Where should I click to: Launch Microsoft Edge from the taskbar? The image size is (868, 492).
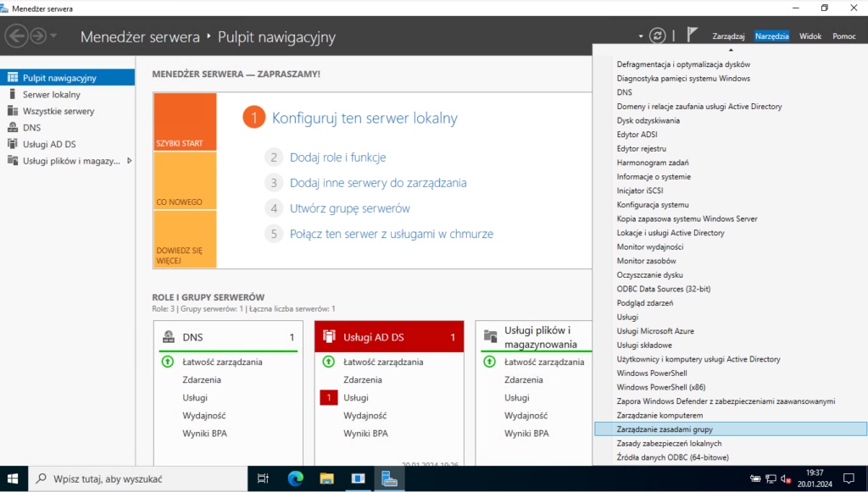tap(295, 478)
